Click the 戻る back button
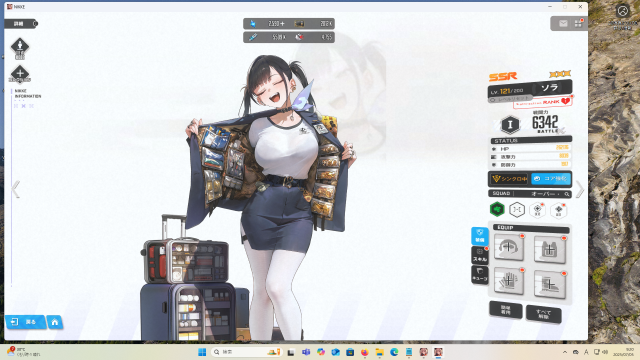Viewport: 640px width, 360px height. pos(25,322)
